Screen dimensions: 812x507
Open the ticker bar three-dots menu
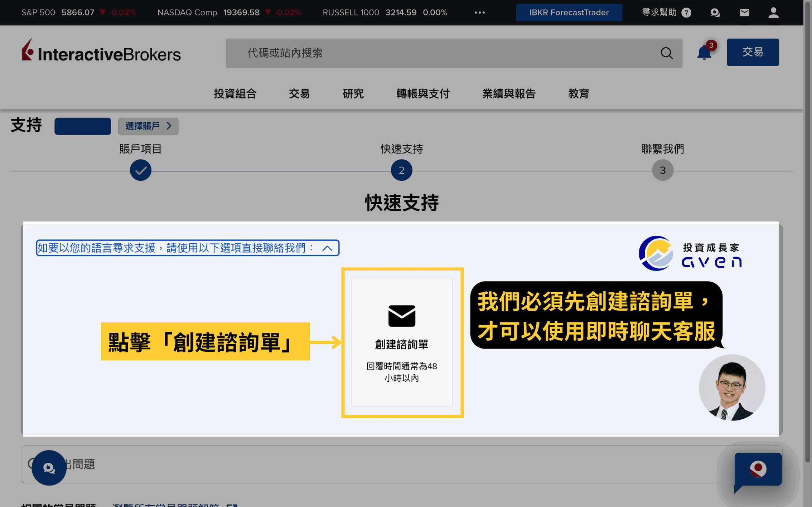point(479,13)
